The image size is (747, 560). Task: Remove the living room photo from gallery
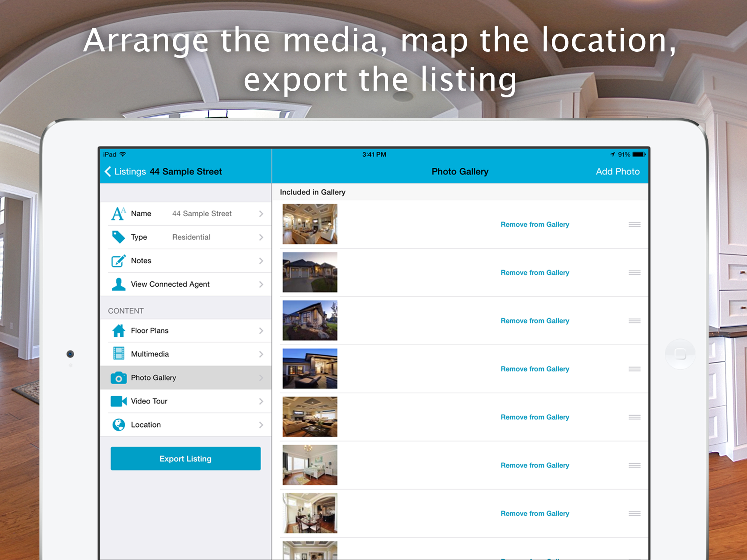pos(535,224)
